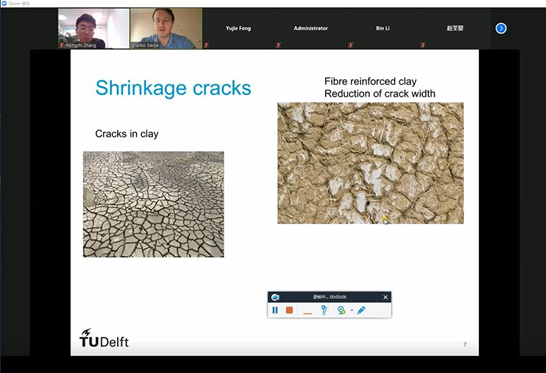
Task: Select the Administrator participant tile
Action: point(311,28)
